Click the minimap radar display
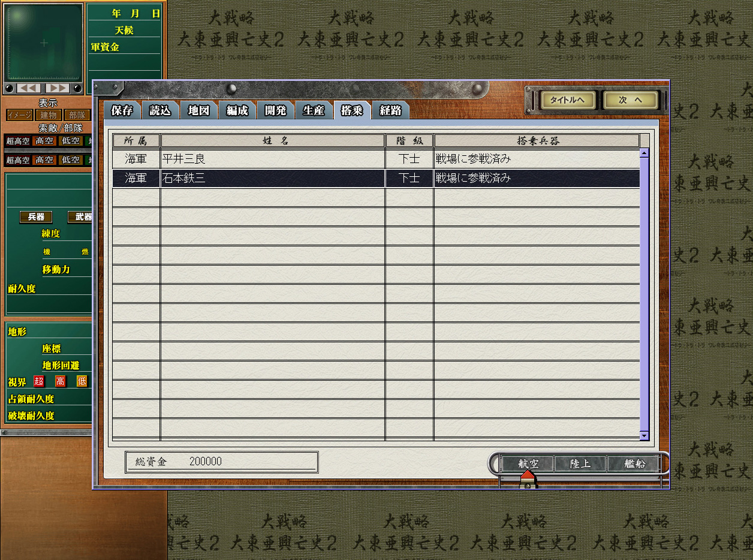 [44, 43]
